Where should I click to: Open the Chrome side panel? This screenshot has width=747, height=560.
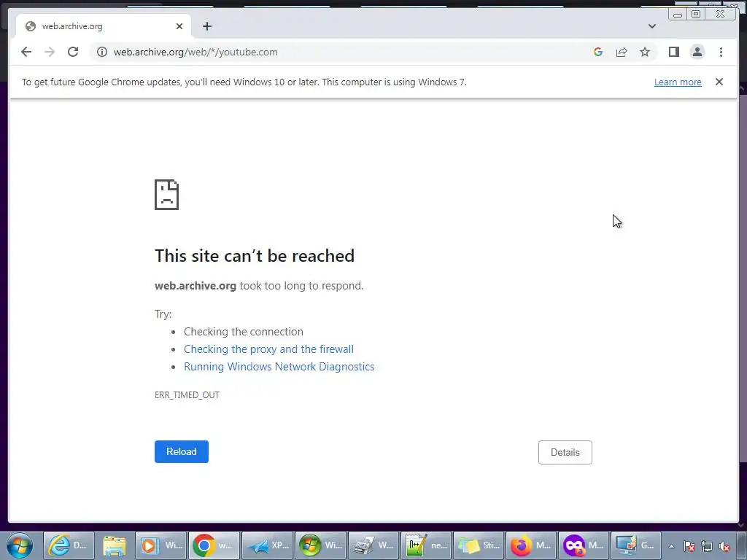point(673,52)
